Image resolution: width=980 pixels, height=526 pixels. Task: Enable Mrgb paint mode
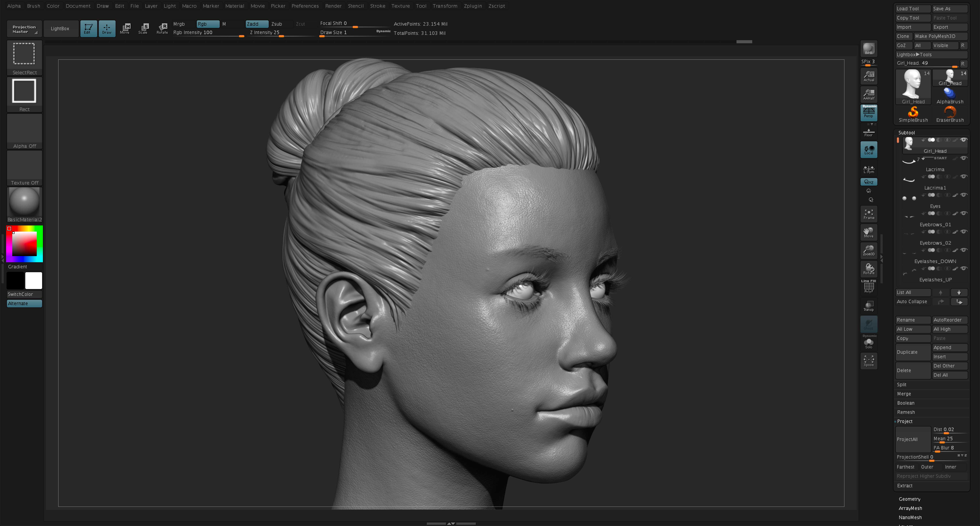pos(183,24)
